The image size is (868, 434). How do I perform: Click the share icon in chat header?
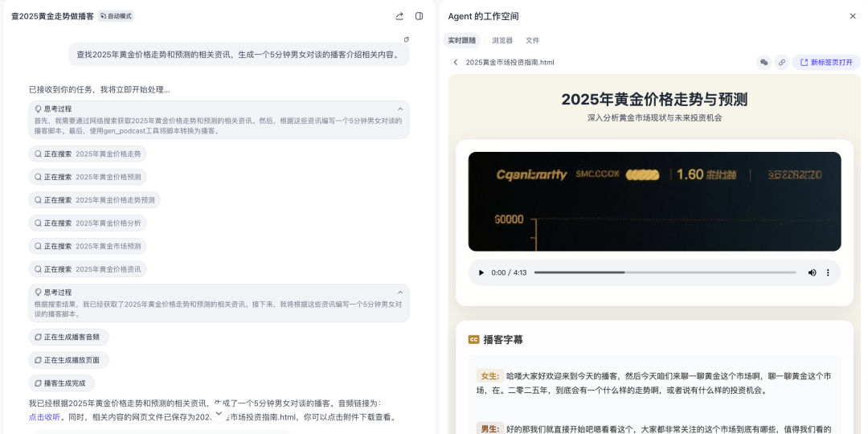(399, 16)
